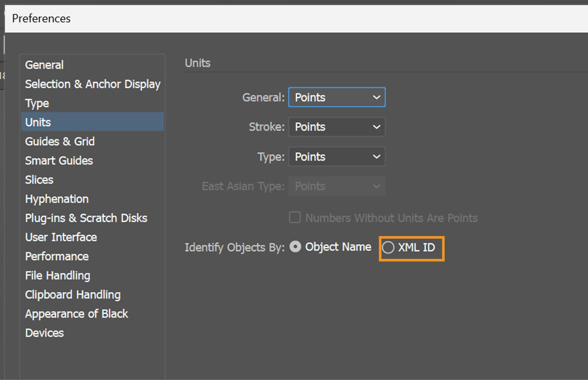Open File Handling preferences
588x380 pixels.
tap(57, 275)
